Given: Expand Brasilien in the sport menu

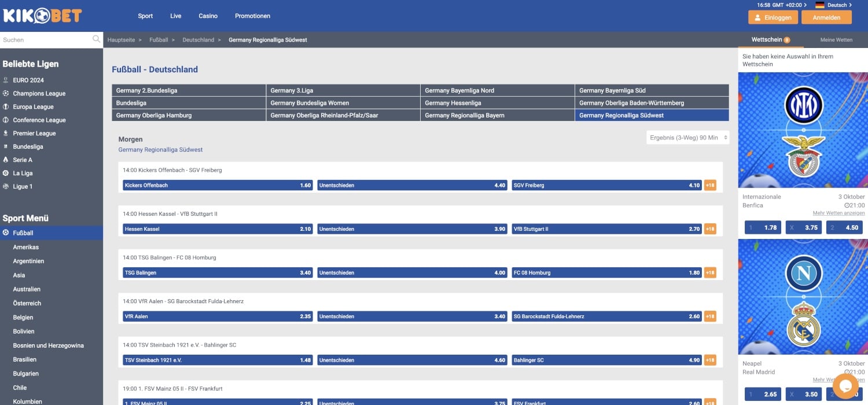Looking at the screenshot, I should [x=25, y=359].
